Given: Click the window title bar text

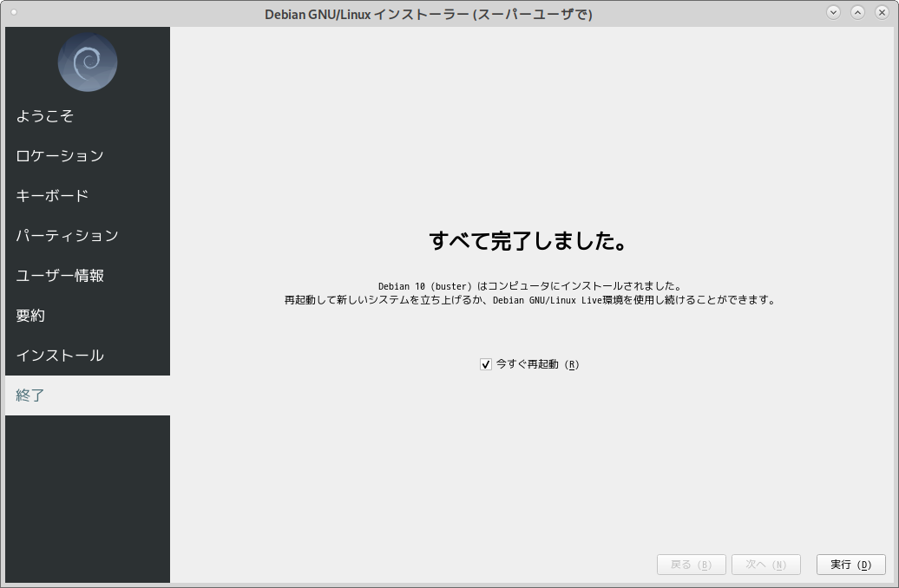Looking at the screenshot, I should [x=429, y=15].
